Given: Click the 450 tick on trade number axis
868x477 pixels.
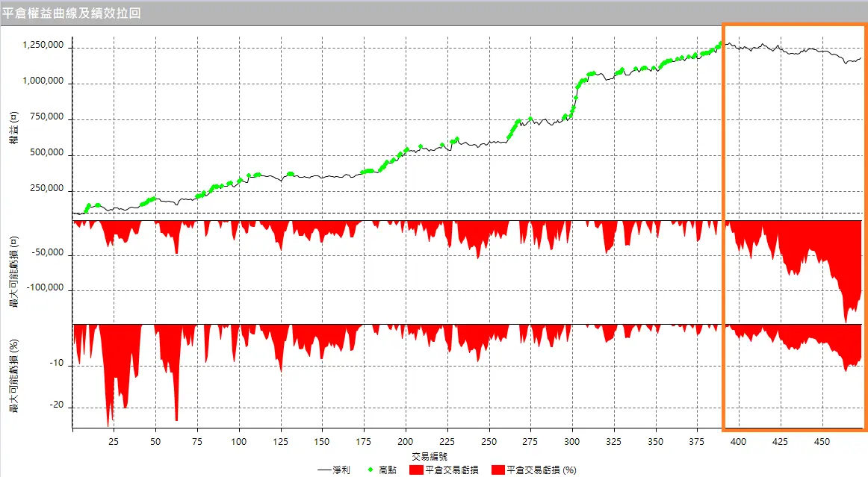Looking at the screenshot, I should pyautogui.click(x=821, y=441).
